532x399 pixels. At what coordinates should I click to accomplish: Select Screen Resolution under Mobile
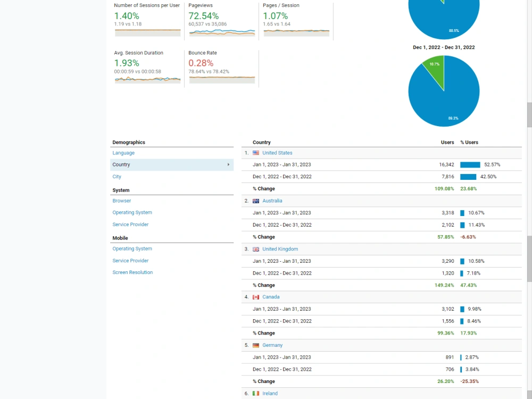pos(132,272)
